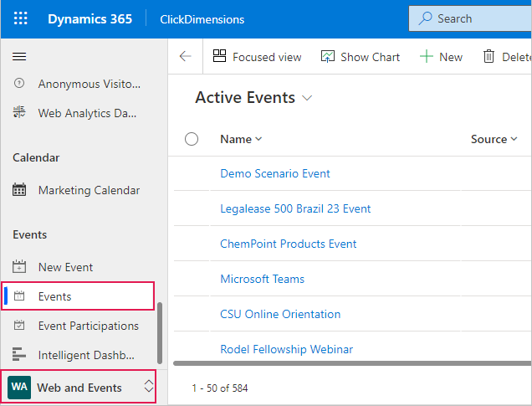
Task: Open Intelligent Dashboards sidebar item
Action: [78, 355]
